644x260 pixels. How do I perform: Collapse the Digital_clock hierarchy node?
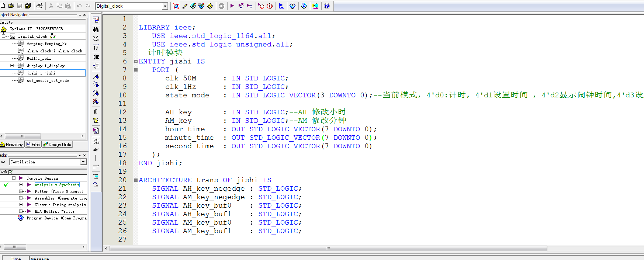(x=4, y=36)
